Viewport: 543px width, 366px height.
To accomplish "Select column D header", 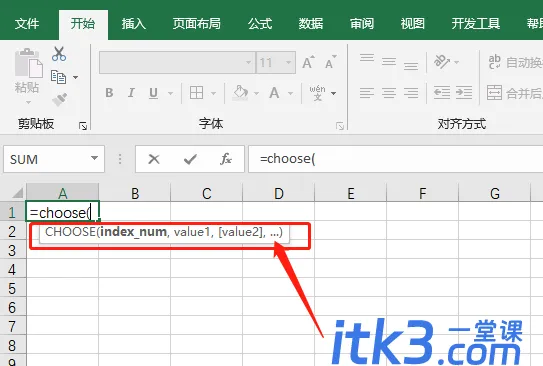I will point(279,193).
